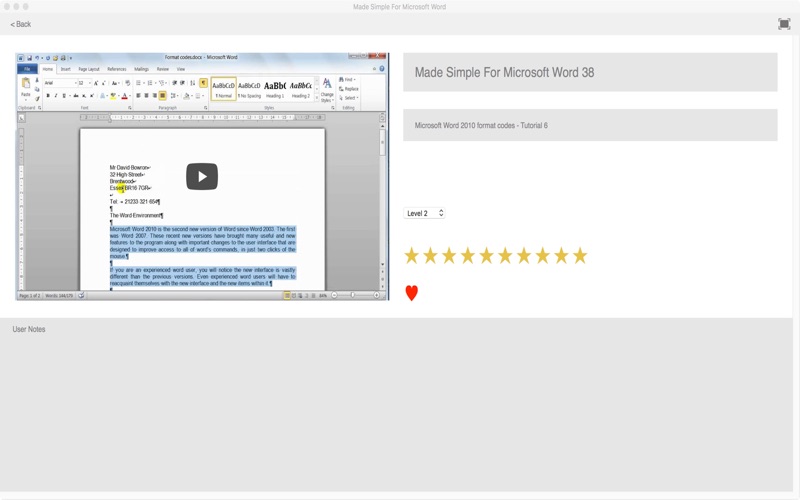Go back using the Back button
This screenshot has height=500, width=800.
tap(21, 24)
